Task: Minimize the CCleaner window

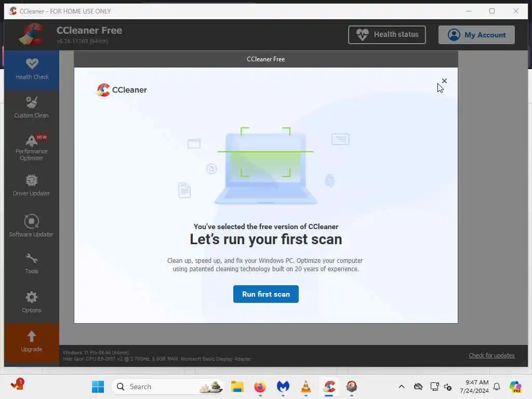Action: pyautogui.click(x=469, y=11)
